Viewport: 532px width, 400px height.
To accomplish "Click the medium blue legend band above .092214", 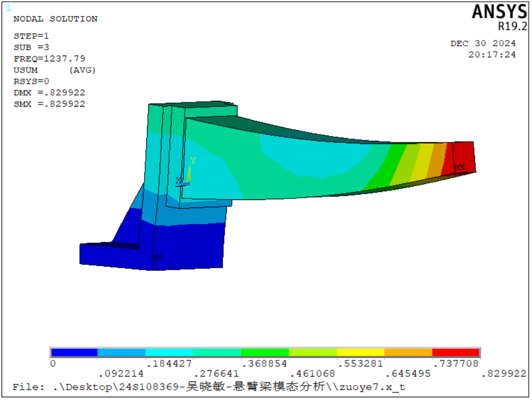I will tap(122, 353).
